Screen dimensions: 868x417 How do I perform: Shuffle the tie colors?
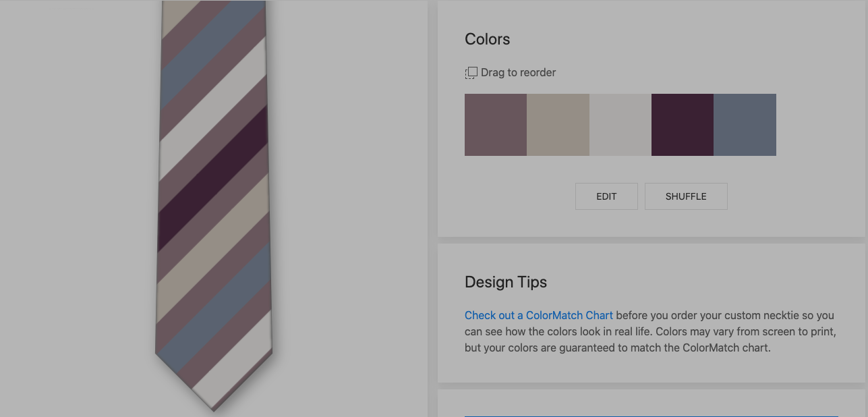point(686,196)
